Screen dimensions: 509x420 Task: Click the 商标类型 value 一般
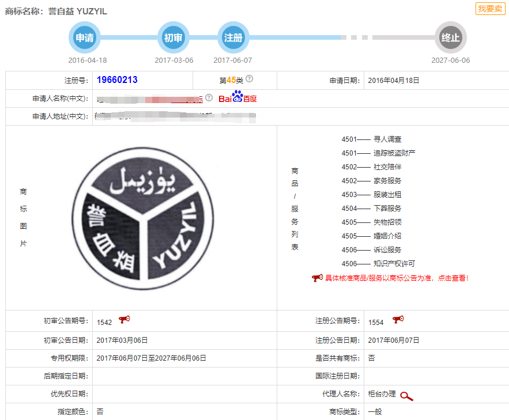click(x=375, y=411)
